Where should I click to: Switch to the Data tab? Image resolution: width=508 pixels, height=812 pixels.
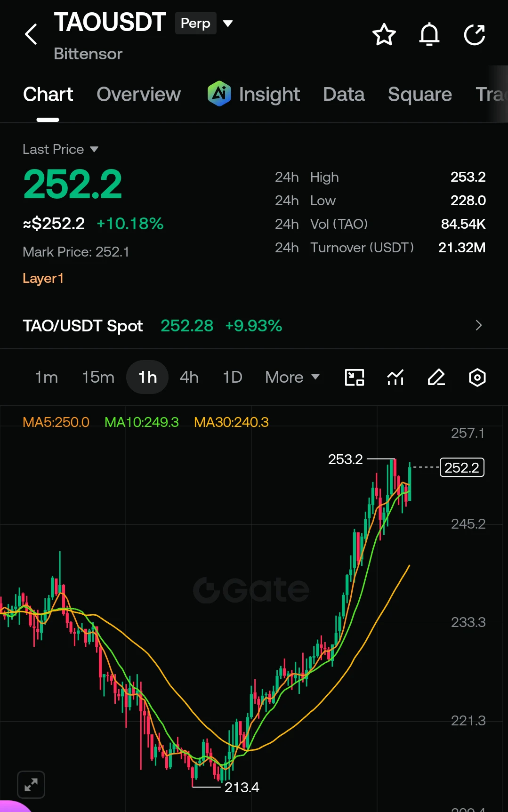point(344,94)
